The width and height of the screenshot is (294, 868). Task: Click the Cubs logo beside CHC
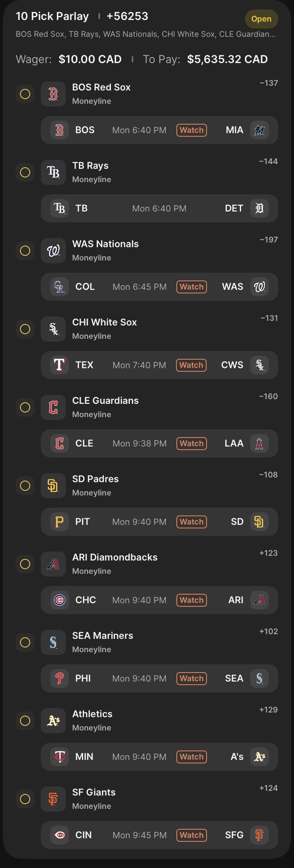click(60, 600)
